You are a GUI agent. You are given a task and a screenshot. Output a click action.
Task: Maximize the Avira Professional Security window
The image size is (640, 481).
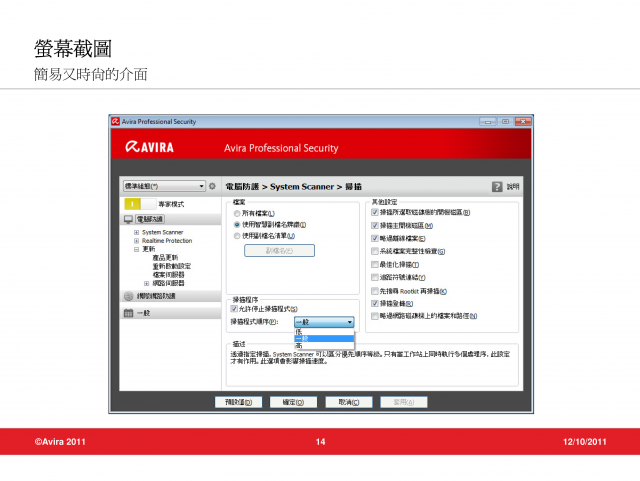pyautogui.click(x=505, y=122)
